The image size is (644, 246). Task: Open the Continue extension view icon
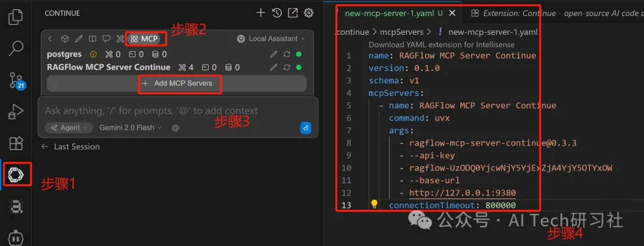[x=16, y=175]
